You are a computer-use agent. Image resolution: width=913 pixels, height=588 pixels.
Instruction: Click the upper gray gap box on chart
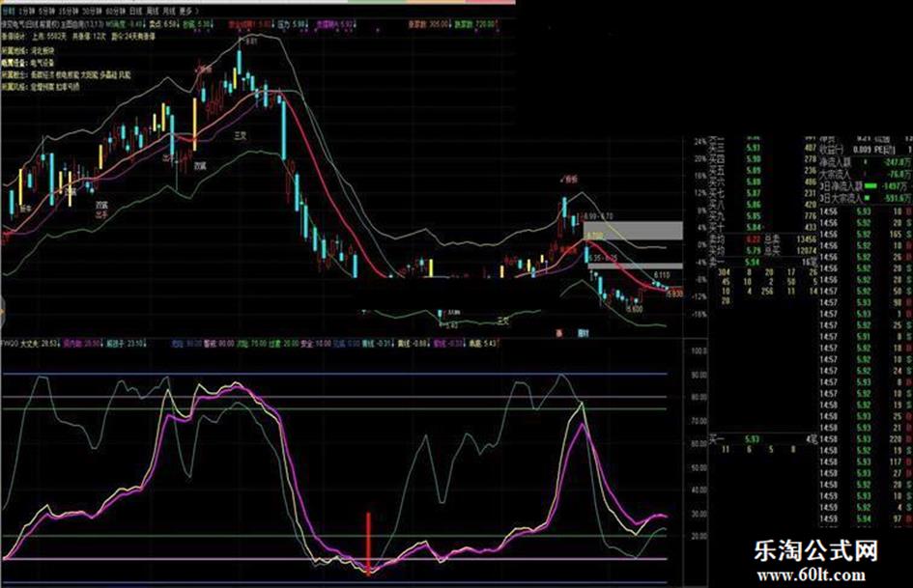(633, 231)
